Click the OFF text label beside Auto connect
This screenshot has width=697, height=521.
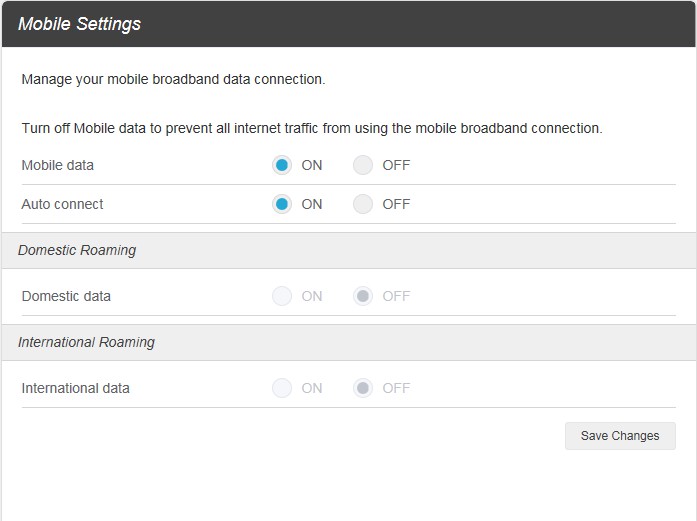(x=396, y=204)
